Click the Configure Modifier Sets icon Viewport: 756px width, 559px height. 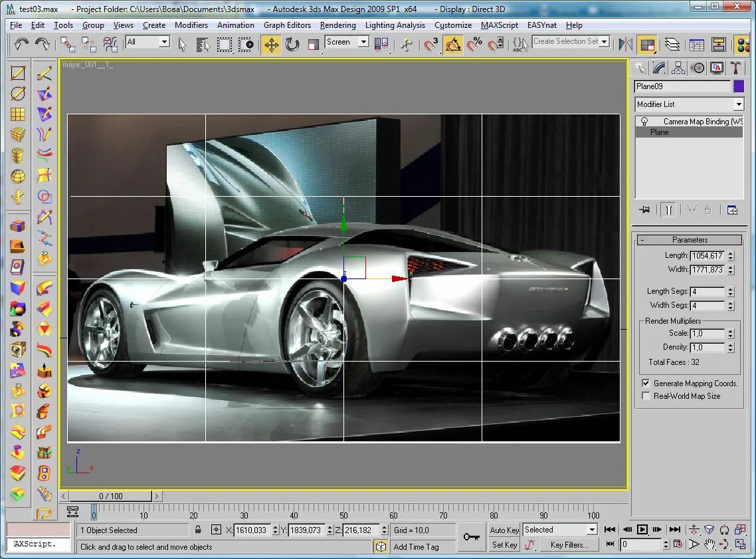click(732, 210)
